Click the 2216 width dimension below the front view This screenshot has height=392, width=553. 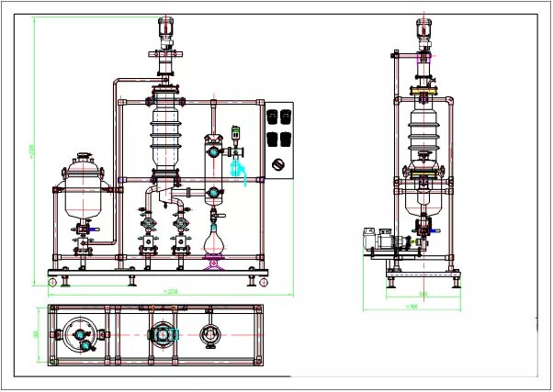pyautogui.click(x=170, y=292)
